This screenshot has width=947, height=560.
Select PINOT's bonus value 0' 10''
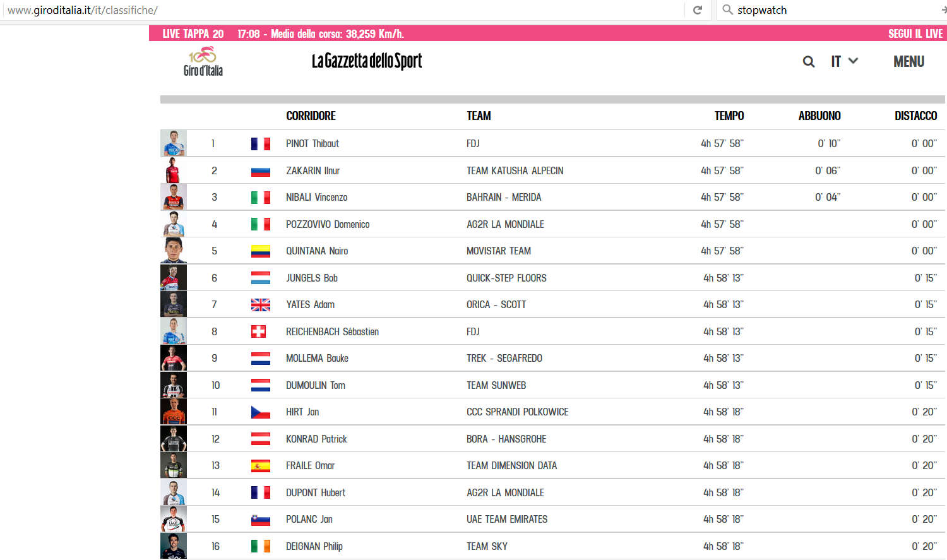(x=829, y=144)
